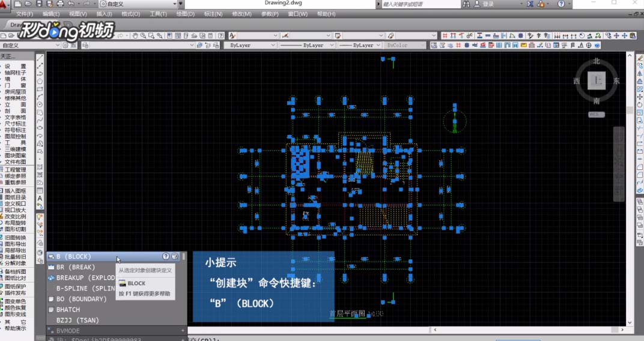Open the 标注(N) menu
The image size is (644, 341).
coord(213,14)
